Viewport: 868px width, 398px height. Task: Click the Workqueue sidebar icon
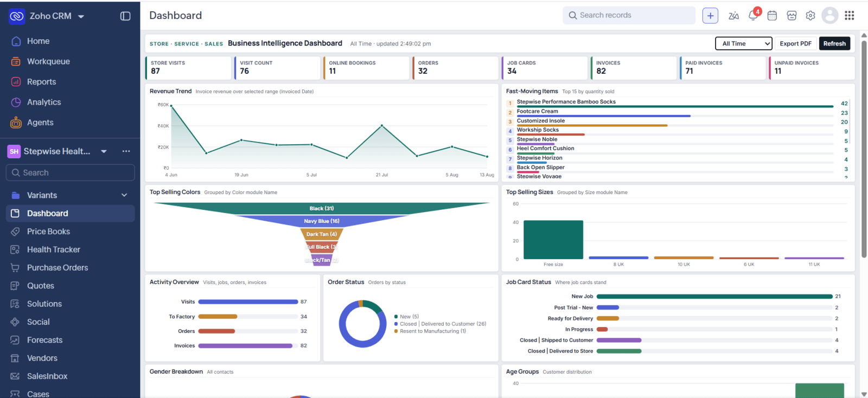(x=16, y=61)
